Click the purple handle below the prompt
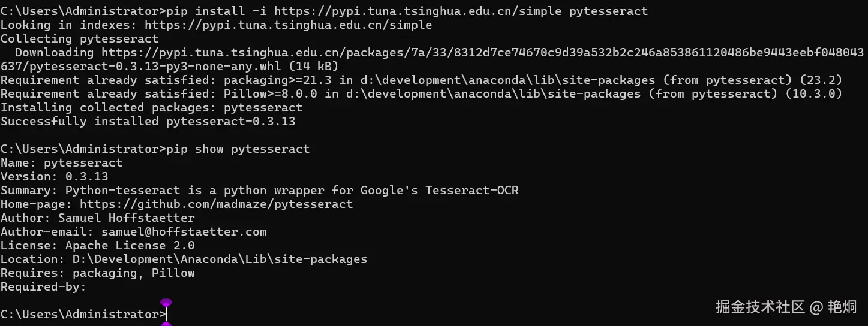 coord(166,324)
